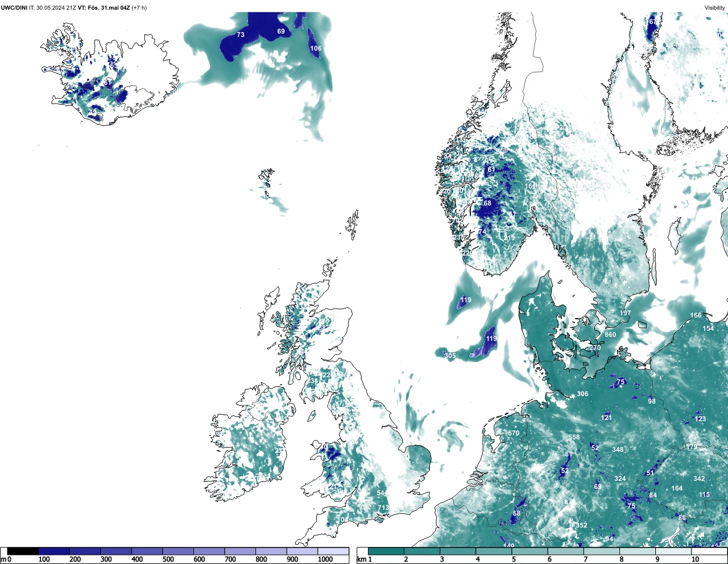Click the 'm 0' unit label on legend

point(6,559)
